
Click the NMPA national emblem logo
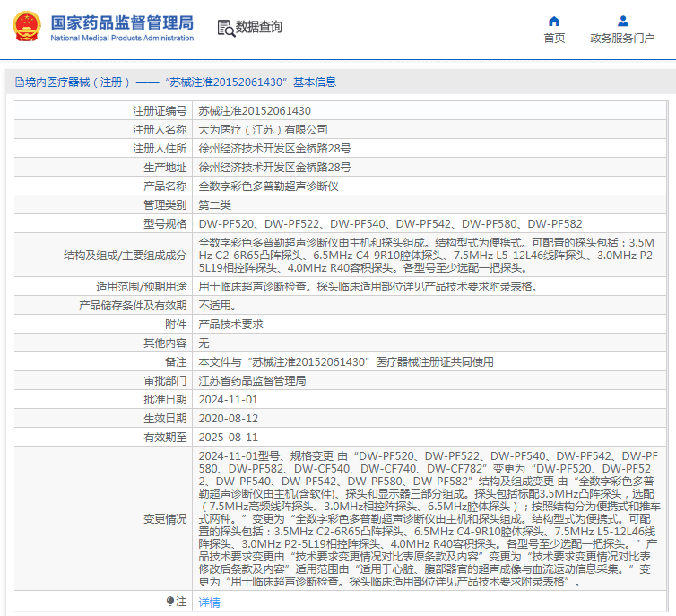[x=27, y=26]
